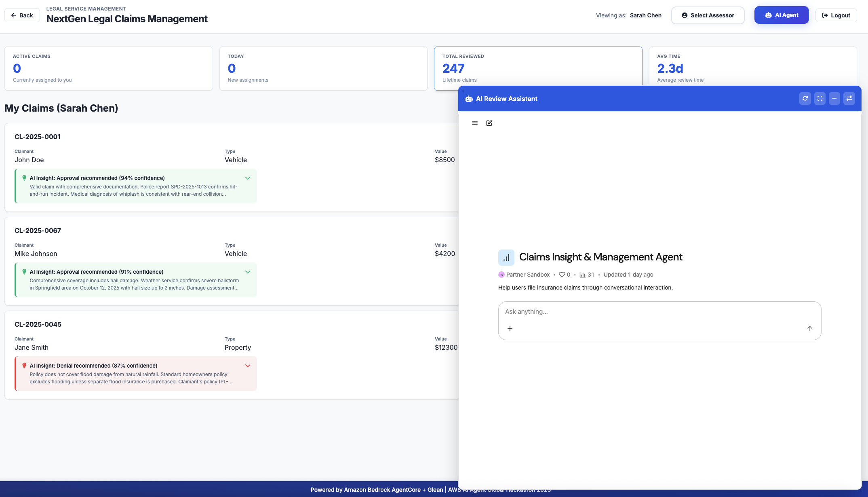Viewport: 868px width, 497px height.
Task: Open the hamburger menu in chat panel
Action: (475, 123)
